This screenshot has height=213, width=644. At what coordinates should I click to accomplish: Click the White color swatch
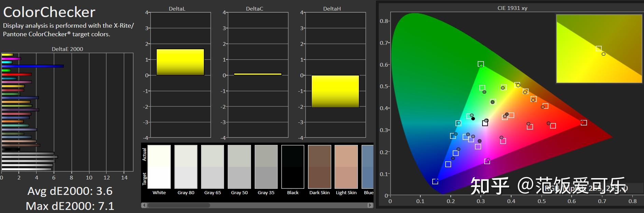click(159, 167)
